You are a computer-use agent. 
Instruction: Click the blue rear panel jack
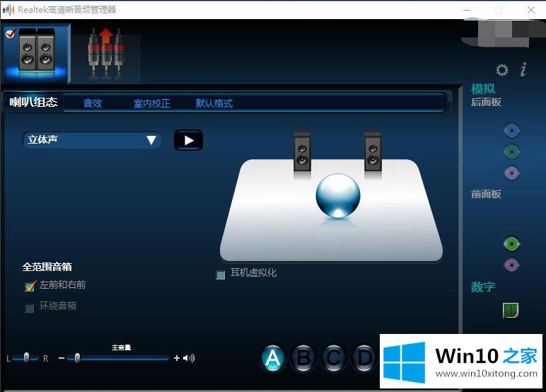(x=511, y=131)
